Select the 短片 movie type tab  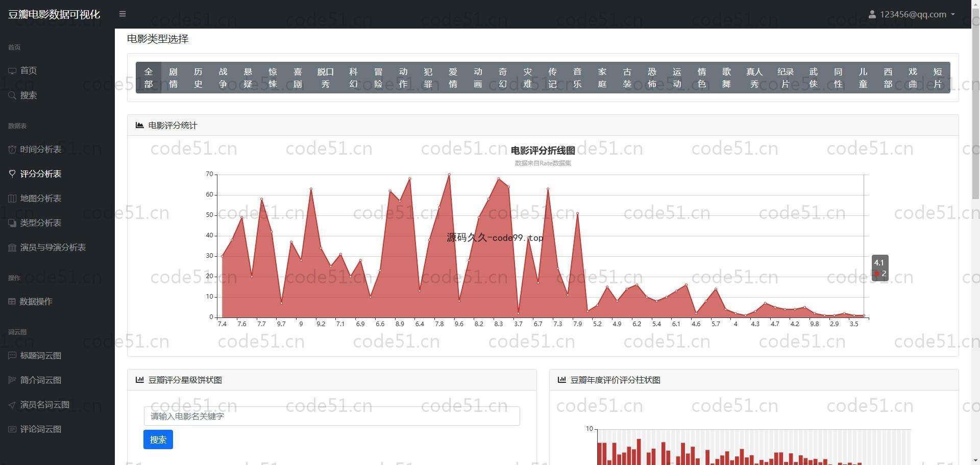click(x=938, y=78)
